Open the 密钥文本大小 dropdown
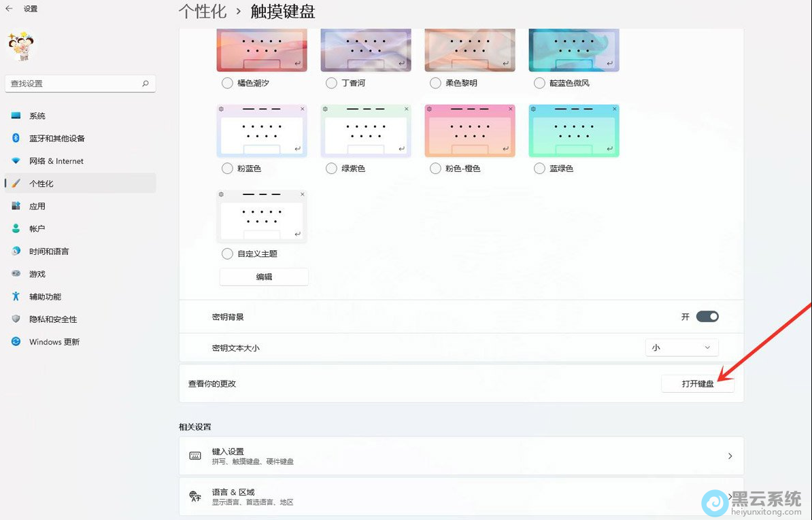 pyautogui.click(x=681, y=347)
